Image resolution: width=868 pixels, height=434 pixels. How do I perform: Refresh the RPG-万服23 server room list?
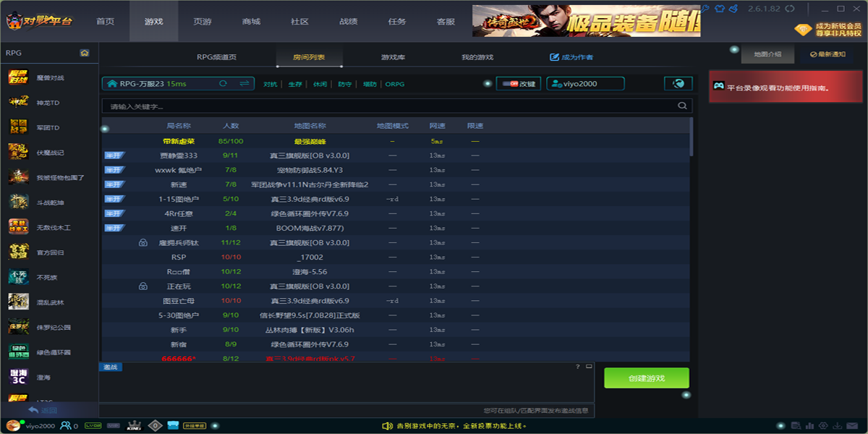223,84
